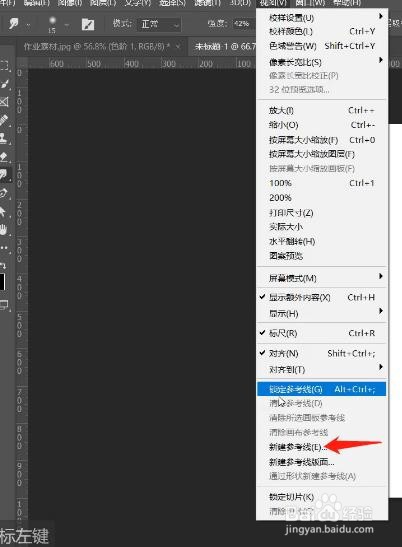This screenshot has height=547, width=402.
Task: Enable 锁定参考线(G) lock guides
Action: [x=321, y=389]
